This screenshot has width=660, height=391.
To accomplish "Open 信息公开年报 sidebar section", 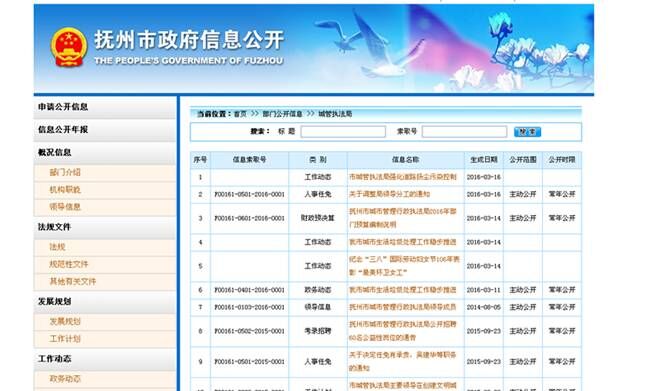I will coord(105,130).
